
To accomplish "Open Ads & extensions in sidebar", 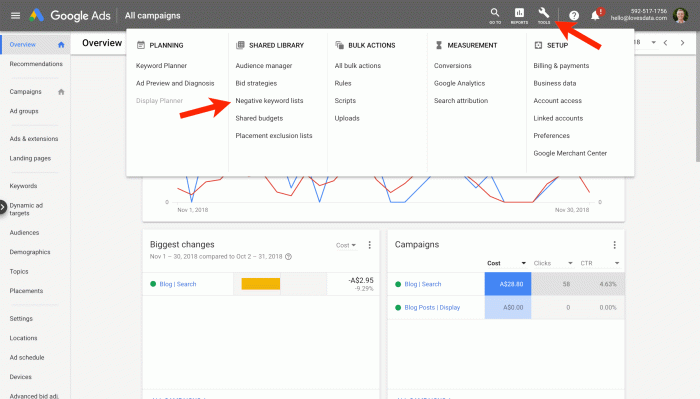I will pos(34,139).
